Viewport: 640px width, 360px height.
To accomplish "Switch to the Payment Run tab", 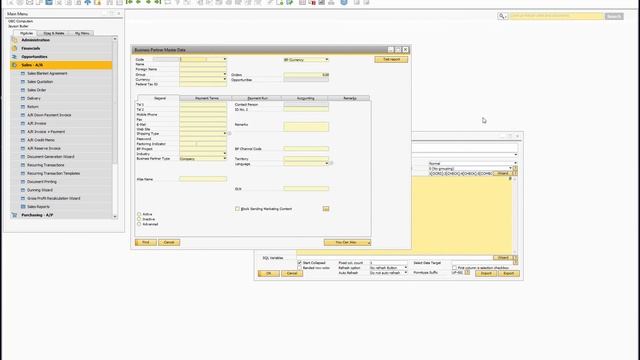I will coord(258,98).
